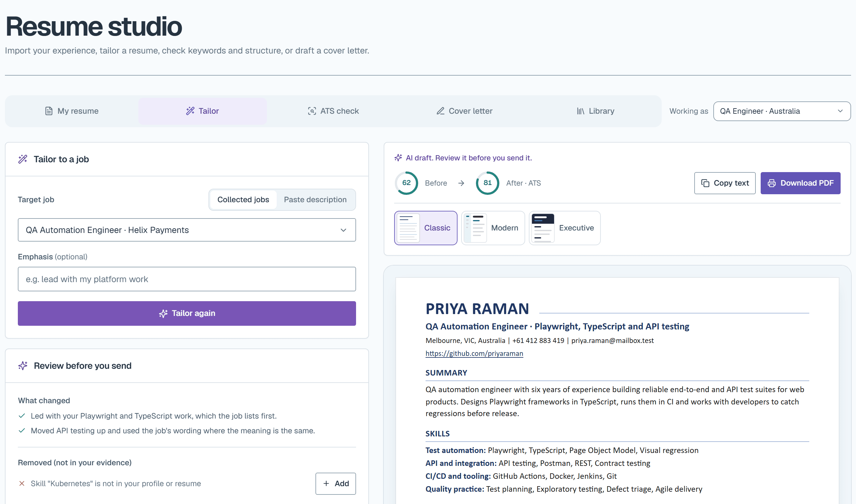Click the 81 After ATS score ring
The width and height of the screenshot is (856, 504).
pos(487,183)
